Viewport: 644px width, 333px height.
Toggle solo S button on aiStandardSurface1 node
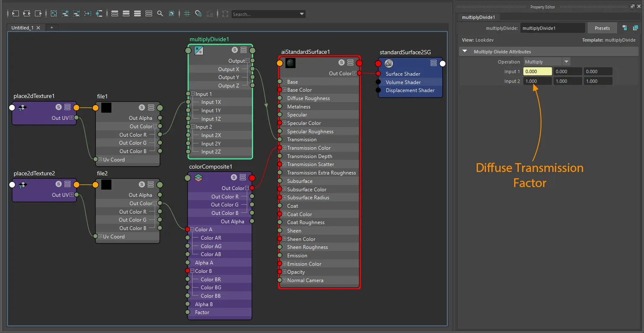341,63
